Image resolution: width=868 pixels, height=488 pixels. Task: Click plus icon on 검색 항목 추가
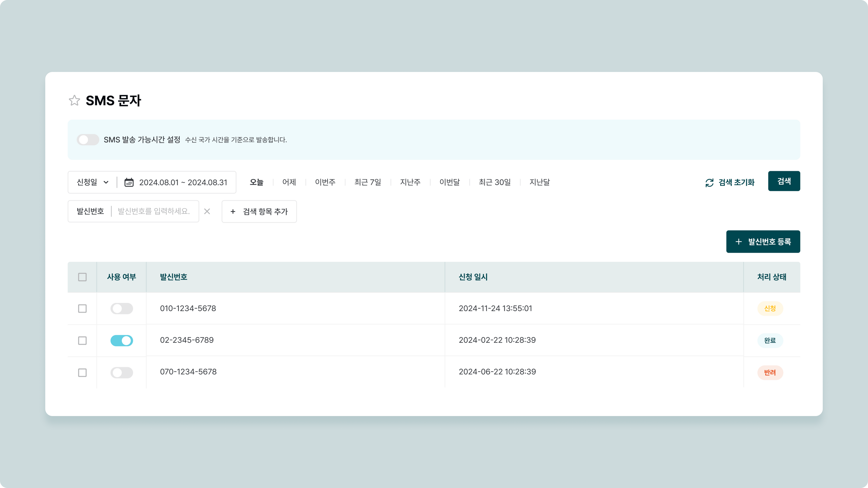233,212
